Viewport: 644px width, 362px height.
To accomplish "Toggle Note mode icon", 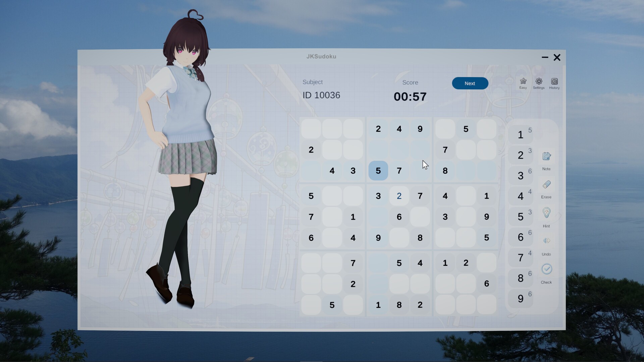I will coord(546,156).
